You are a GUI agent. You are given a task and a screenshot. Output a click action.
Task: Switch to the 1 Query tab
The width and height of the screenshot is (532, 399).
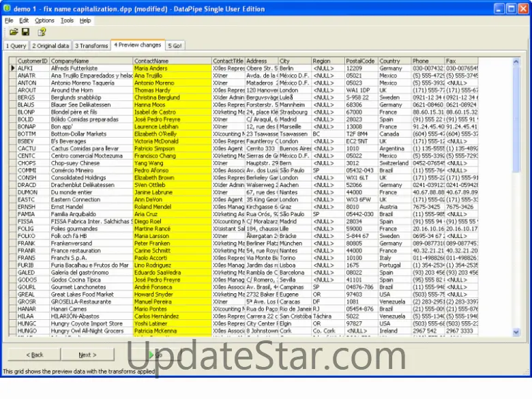(x=16, y=46)
